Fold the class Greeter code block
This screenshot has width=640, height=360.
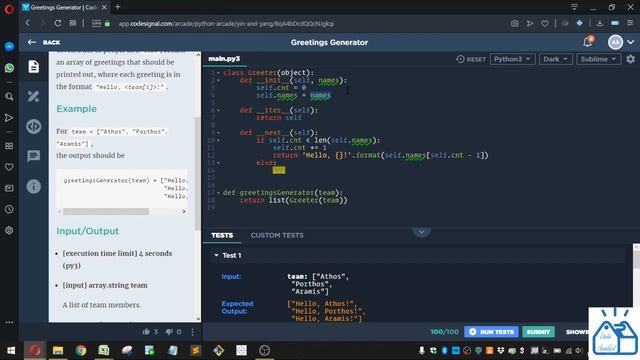coord(219,73)
